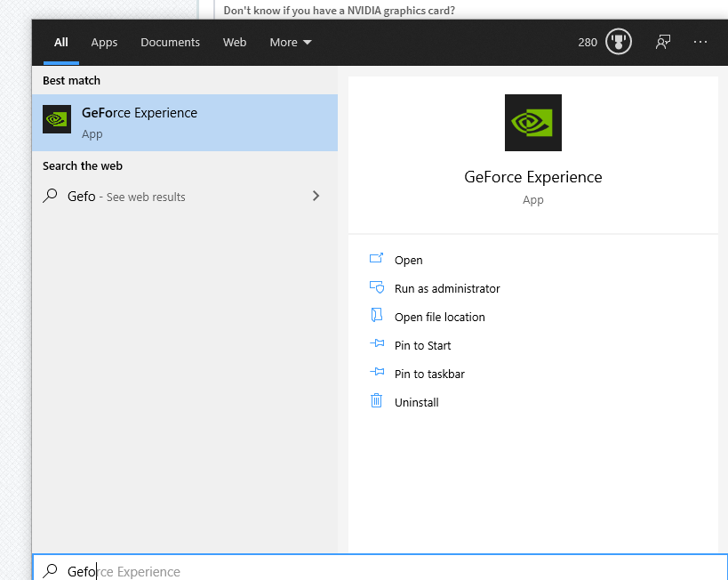Click the 280 rewards points count
This screenshot has width=728, height=580.
[588, 43]
